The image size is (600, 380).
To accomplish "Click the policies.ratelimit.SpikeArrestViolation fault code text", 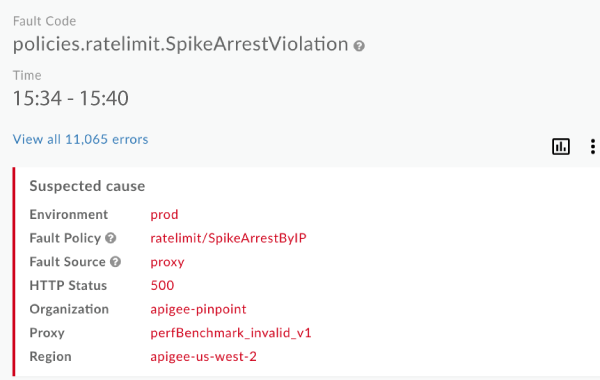I will coord(181,44).
